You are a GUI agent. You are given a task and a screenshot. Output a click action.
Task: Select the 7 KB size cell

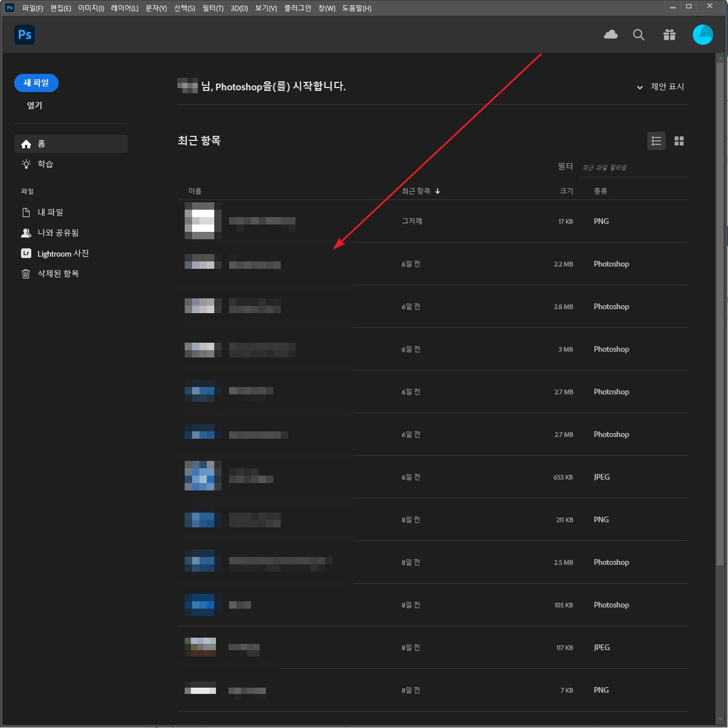(567, 690)
